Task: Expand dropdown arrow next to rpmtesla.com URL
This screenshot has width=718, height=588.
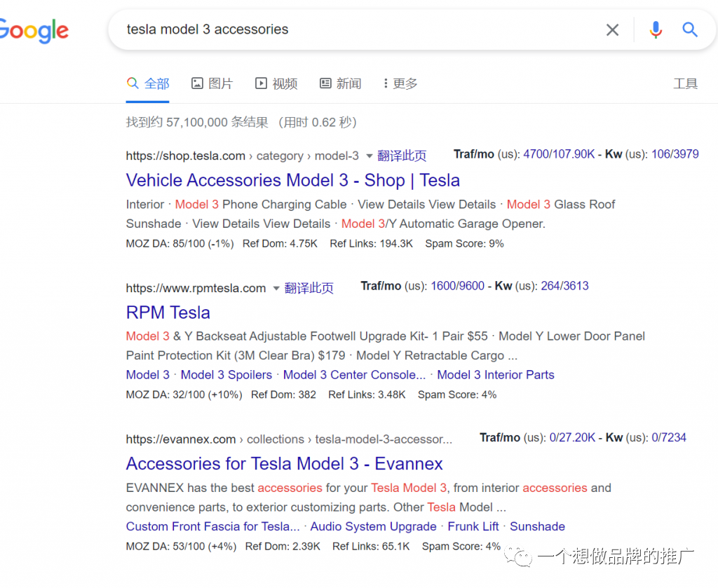Action: 276,288
